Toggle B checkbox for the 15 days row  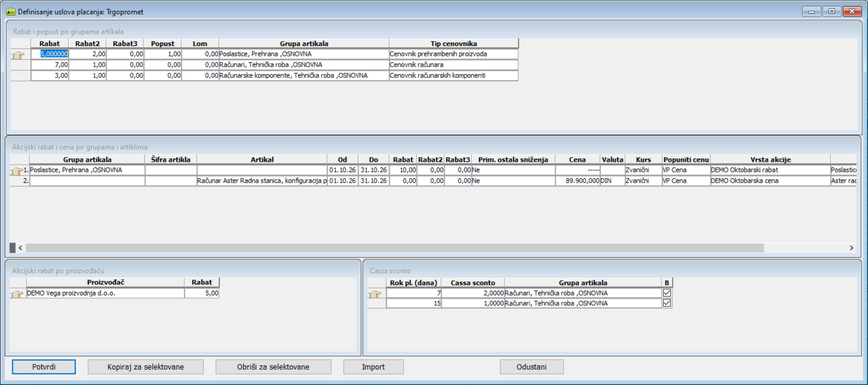(x=667, y=303)
